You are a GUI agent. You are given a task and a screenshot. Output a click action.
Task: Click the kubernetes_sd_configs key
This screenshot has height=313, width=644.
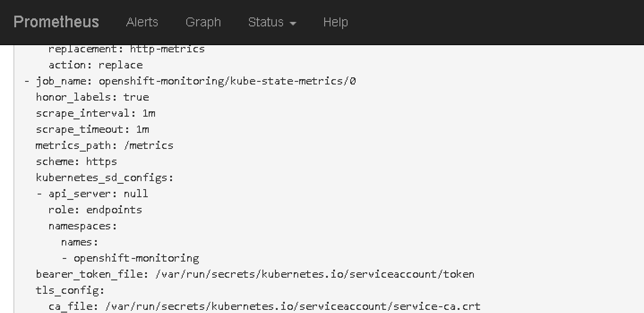pos(104,178)
